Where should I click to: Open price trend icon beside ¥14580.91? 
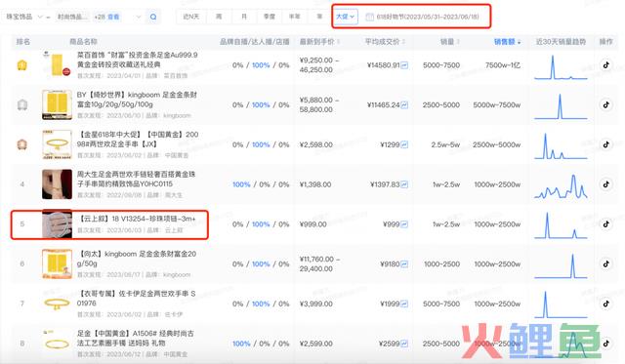coord(404,65)
